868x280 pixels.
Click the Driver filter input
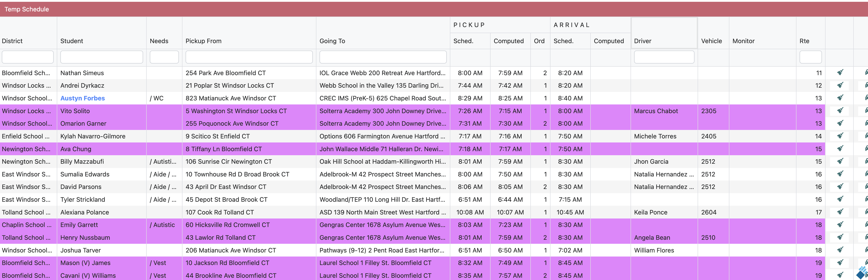tap(664, 57)
